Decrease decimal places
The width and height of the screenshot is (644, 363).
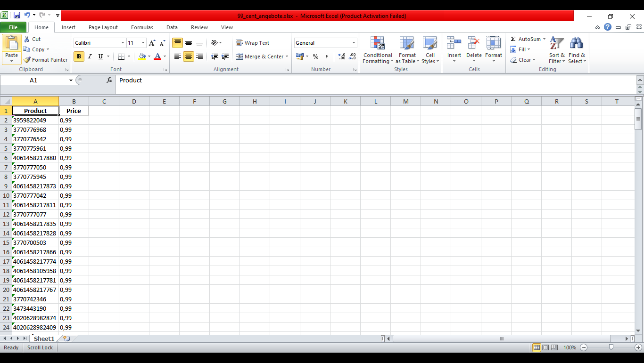353,56
